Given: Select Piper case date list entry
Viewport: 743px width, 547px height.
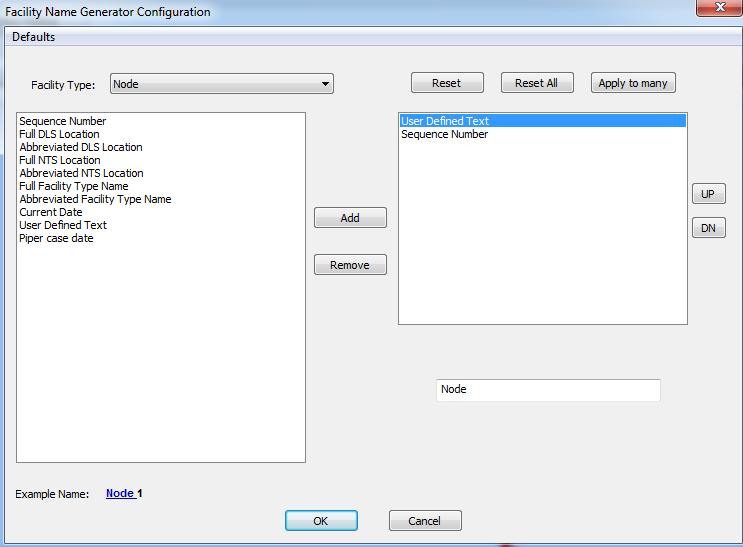Looking at the screenshot, I should [56, 238].
